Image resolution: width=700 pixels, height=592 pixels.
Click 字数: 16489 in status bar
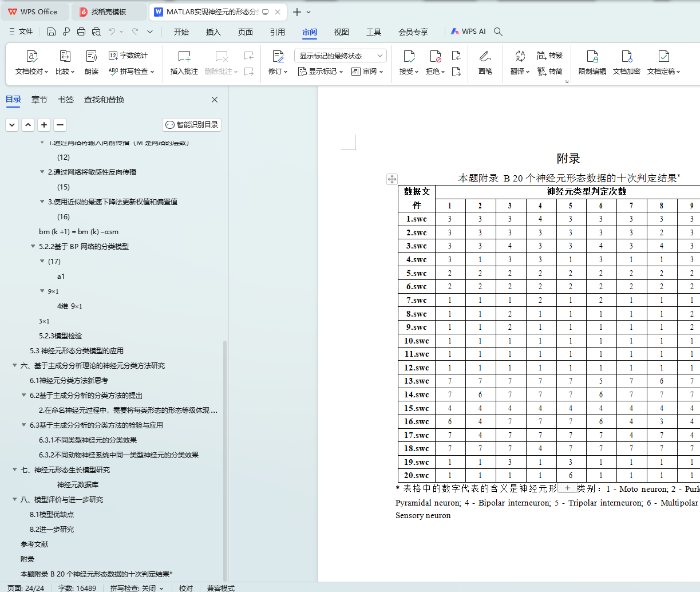click(x=77, y=588)
